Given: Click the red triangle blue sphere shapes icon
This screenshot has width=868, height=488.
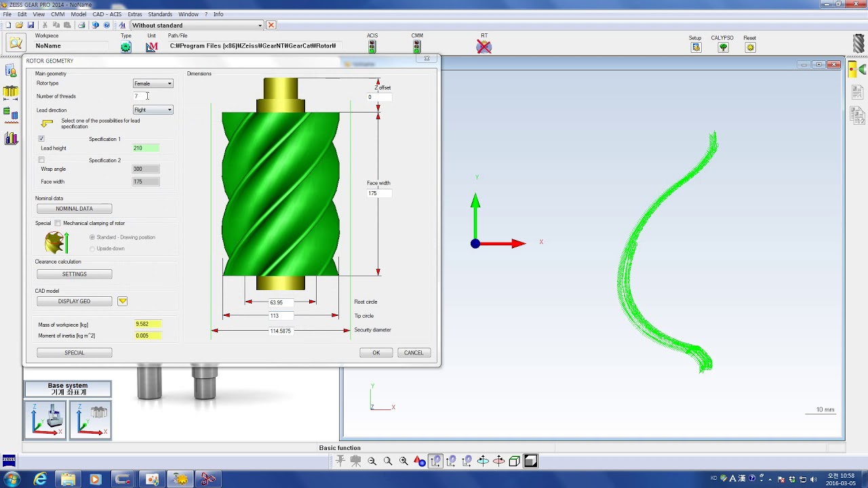Looking at the screenshot, I should (x=420, y=461).
